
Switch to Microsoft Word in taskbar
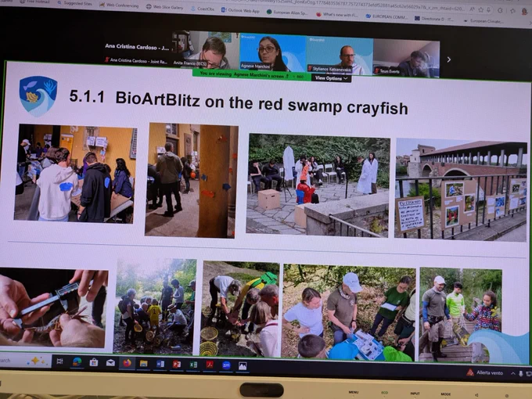pyautogui.click(x=160, y=364)
